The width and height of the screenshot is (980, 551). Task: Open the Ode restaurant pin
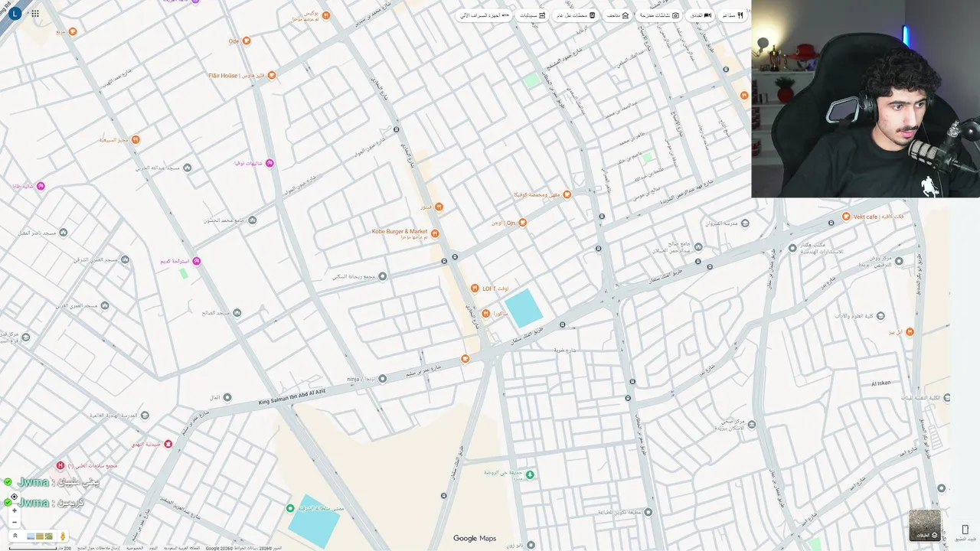(x=247, y=41)
